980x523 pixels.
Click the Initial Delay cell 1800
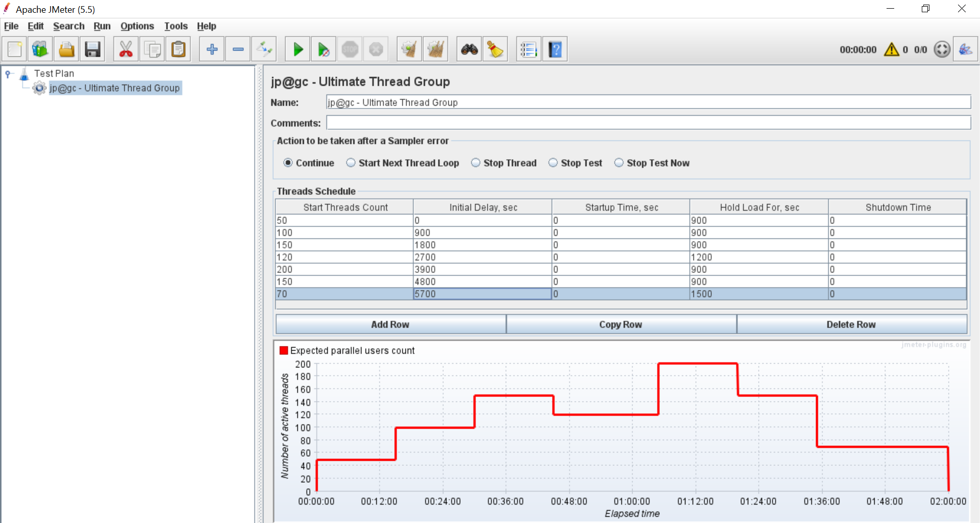(483, 245)
